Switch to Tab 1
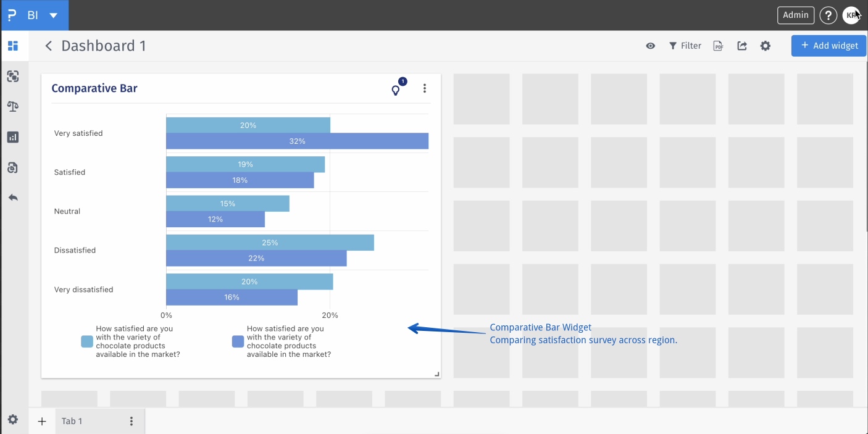Image resolution: width=868 pixels, height=434 pixels. 72,420
